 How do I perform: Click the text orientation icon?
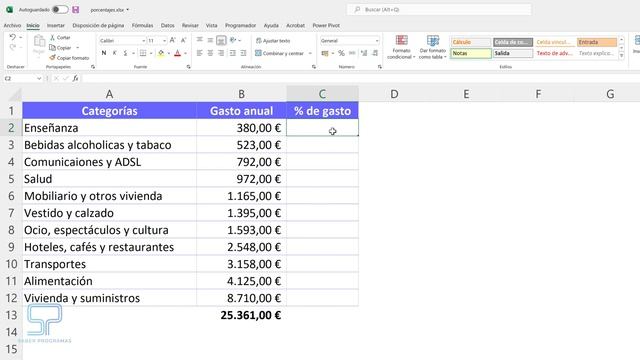(233, 40)
